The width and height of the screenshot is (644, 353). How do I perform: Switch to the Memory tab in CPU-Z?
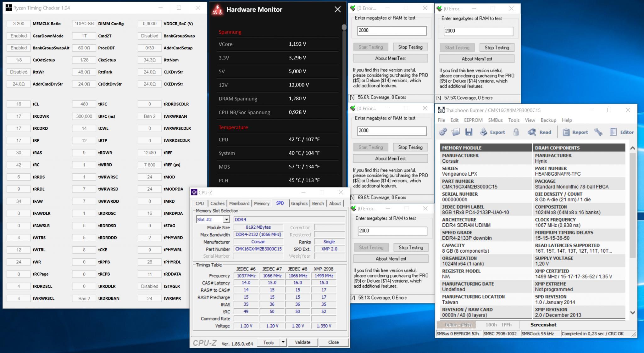point(262,204)
